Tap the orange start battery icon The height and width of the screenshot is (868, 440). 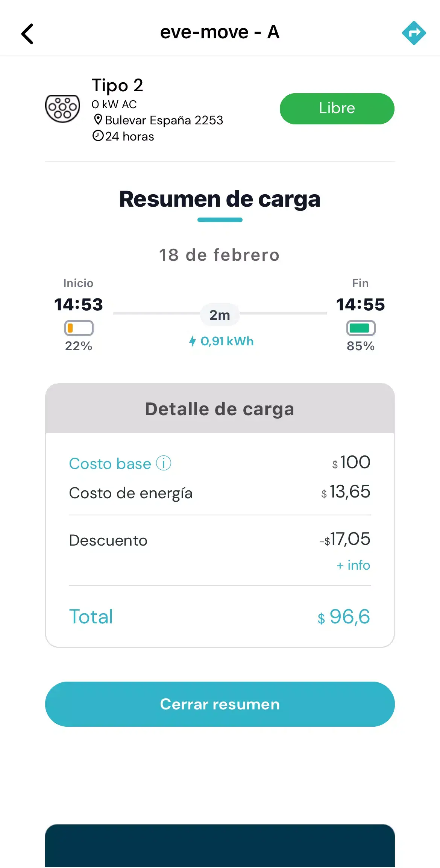(79, 328)
